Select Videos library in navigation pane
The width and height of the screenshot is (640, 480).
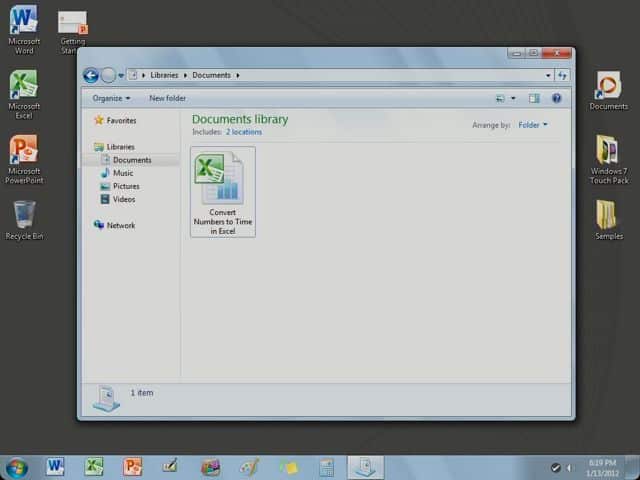(118, 199)
